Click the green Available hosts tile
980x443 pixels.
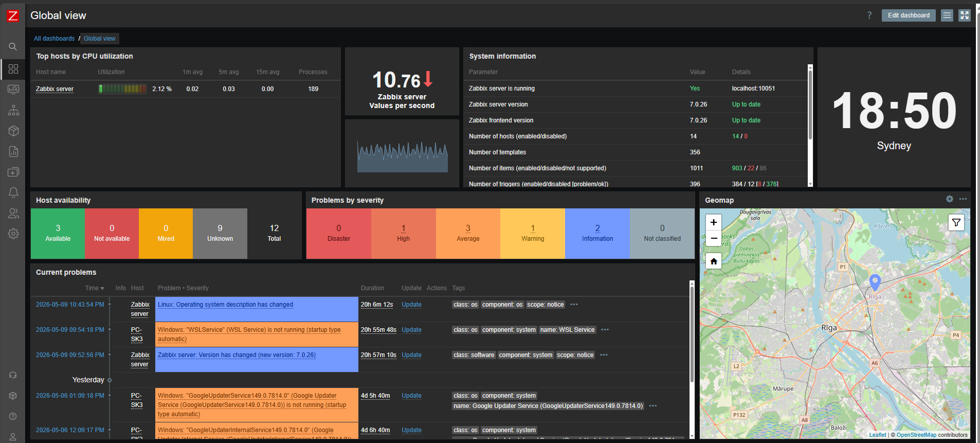pyautogui.click(x=58, y=234)
